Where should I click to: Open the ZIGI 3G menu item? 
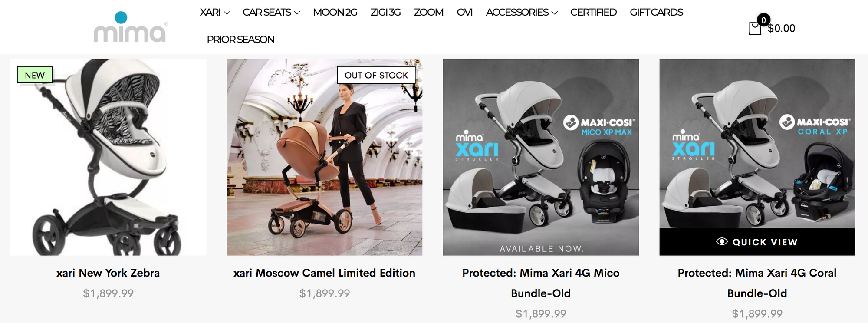tap(385, 12)
